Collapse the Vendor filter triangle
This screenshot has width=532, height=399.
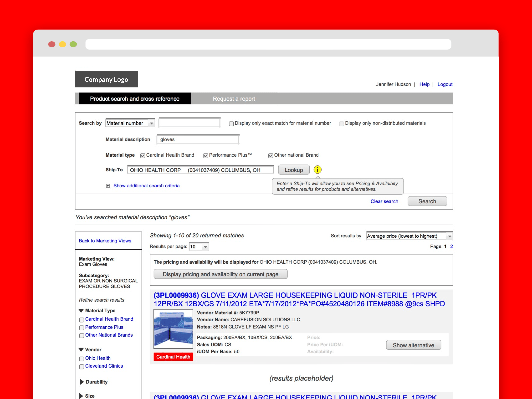point(81,349)
